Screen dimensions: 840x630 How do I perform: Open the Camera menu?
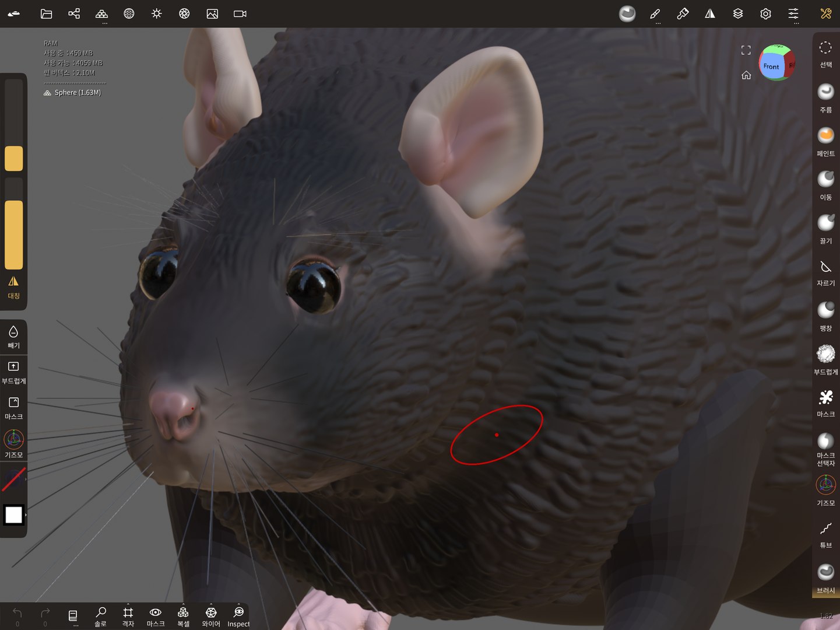pos(240,13)
